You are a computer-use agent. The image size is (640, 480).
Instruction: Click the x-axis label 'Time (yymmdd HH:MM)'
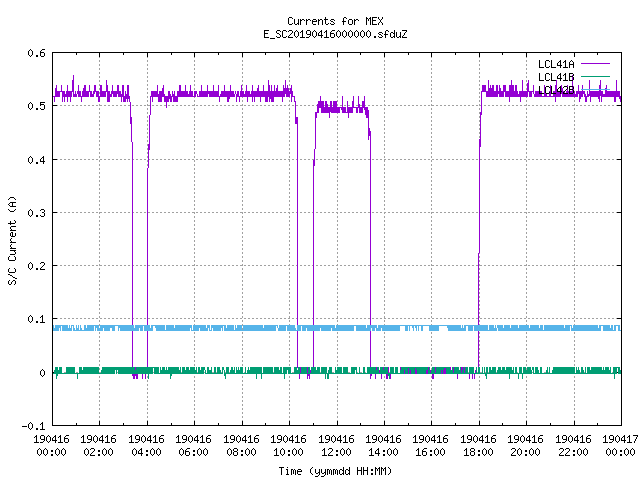[335, 471]
